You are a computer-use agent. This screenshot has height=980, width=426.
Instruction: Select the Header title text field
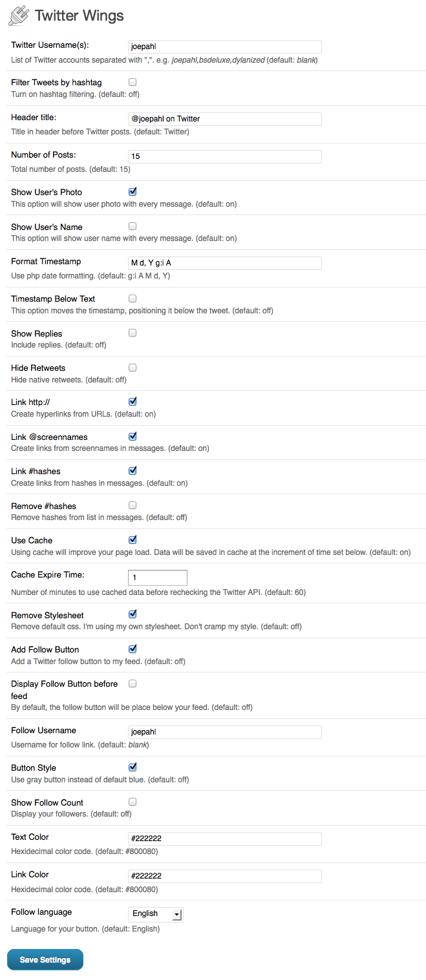click(x=225, y=119)
